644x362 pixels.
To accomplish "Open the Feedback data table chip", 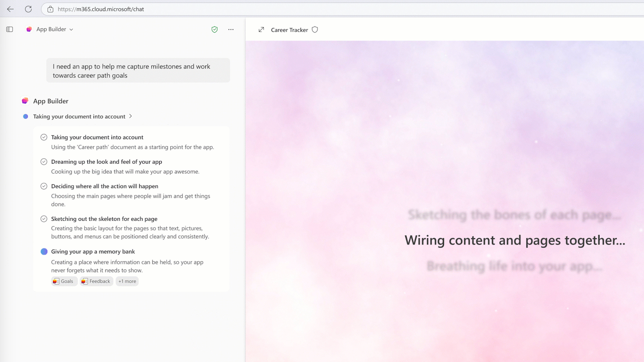I will (x=96, y=281).
